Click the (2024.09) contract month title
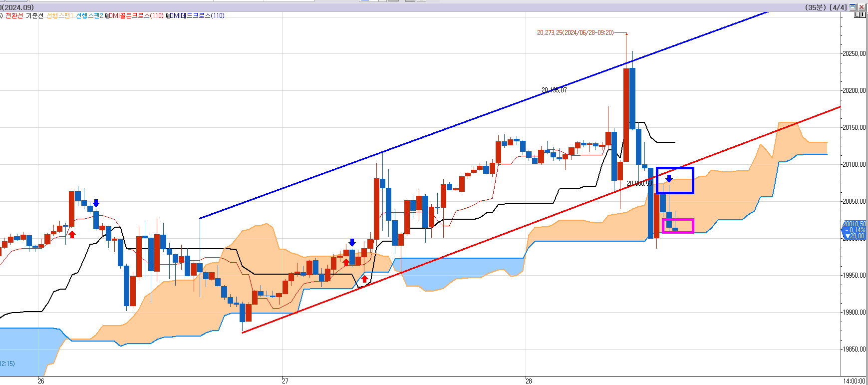 [17, 7]
